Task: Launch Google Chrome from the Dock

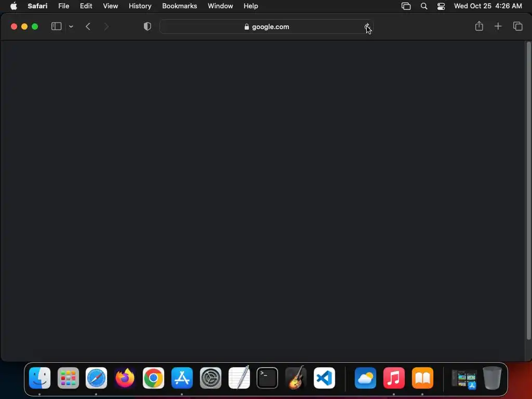Action: (x=153, y=378)
